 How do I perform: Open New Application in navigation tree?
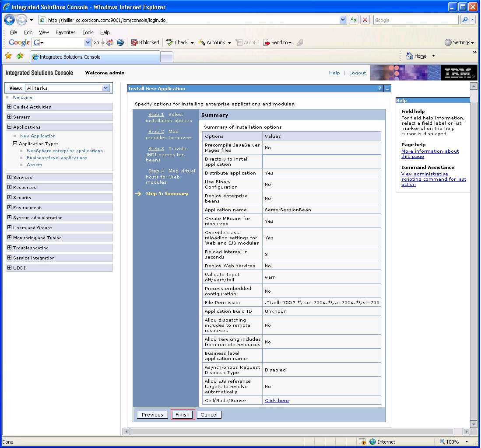[x=38, y=136]
